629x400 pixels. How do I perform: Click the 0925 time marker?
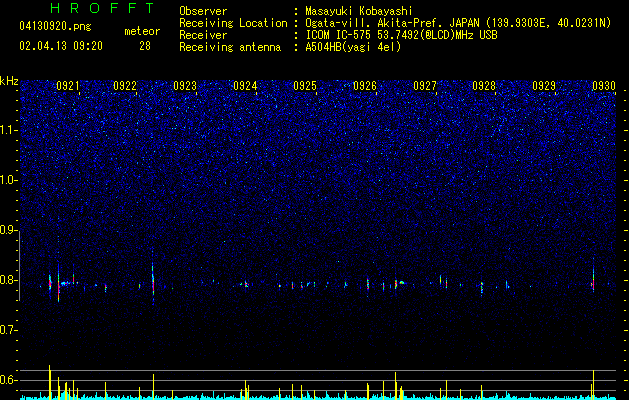point(305,85)
